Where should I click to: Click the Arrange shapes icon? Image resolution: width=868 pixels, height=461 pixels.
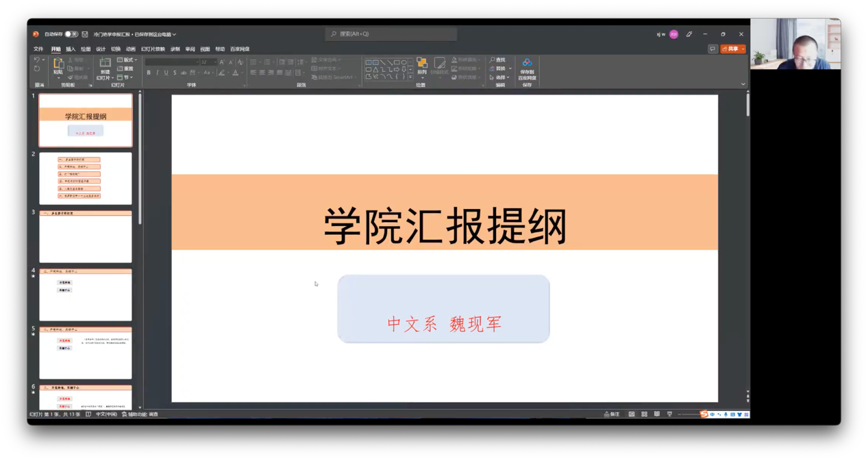point(422,64)
